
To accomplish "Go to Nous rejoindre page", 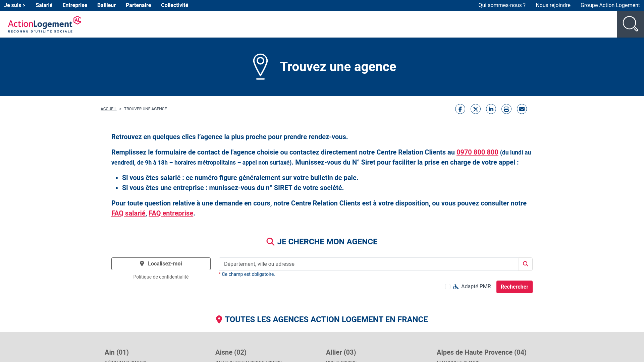I will click(553, 5).
